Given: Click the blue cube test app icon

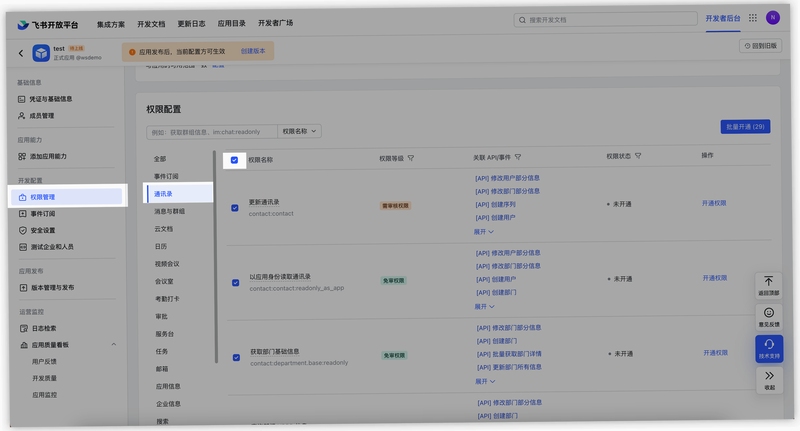Looking at the screenshot, I should tap(41, 53).
